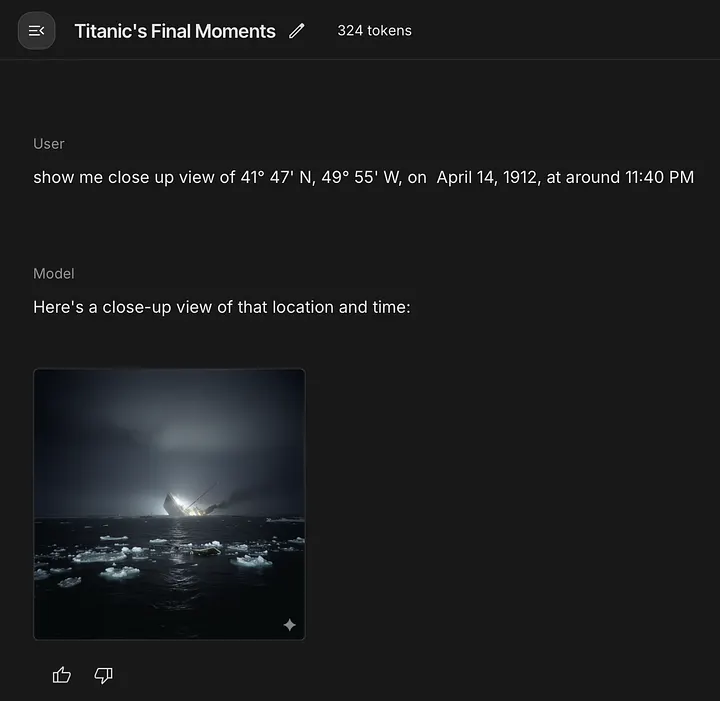Give the response a thumbs up
The image size is (720, 701).
click(62, 675)
